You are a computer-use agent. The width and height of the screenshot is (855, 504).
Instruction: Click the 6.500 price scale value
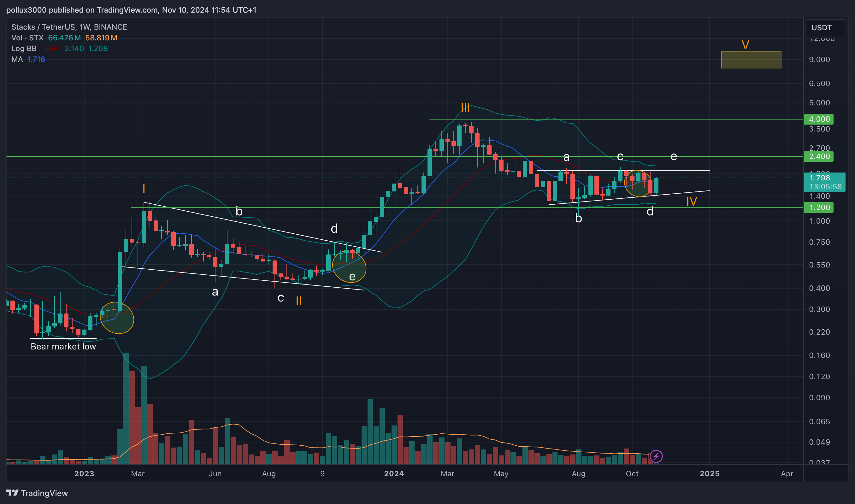(x=819, y=84)
